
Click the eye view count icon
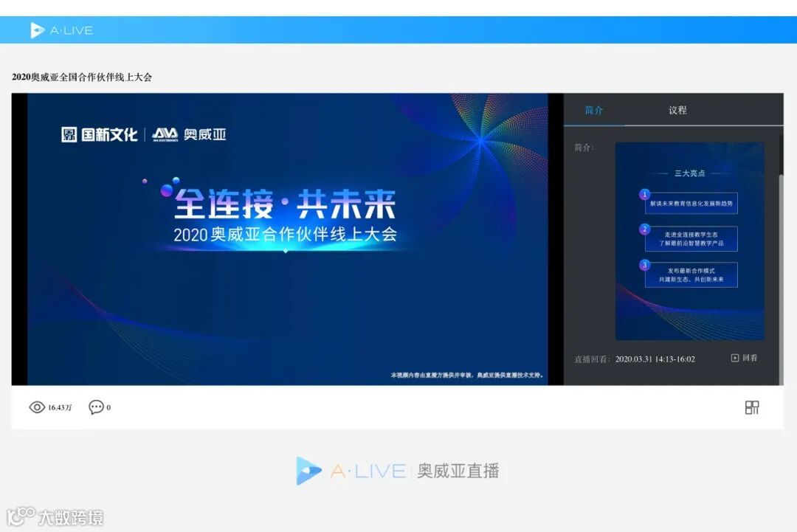(37, 407)
